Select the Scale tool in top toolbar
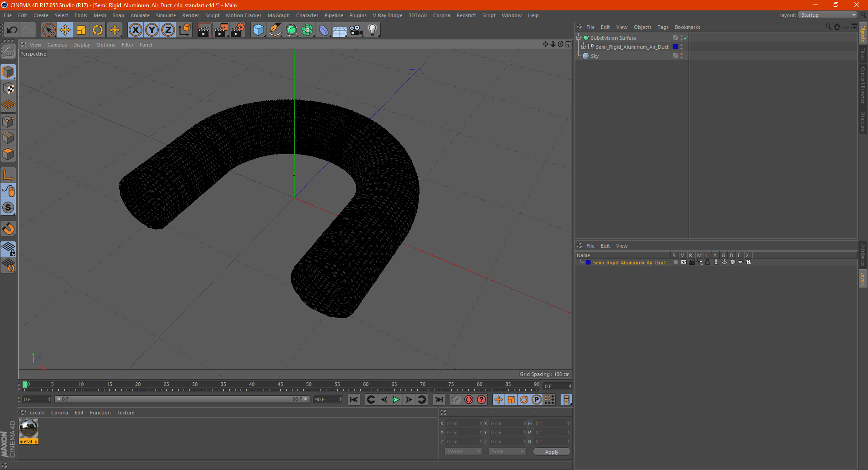This screenshot has height=470, width=868. [x=81, y=30]
